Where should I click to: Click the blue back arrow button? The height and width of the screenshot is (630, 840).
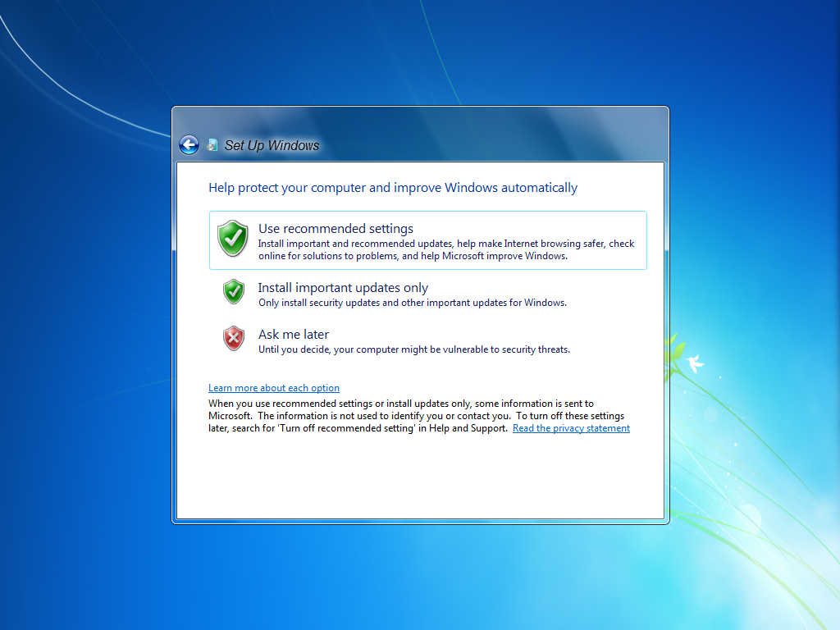point(189,144)
